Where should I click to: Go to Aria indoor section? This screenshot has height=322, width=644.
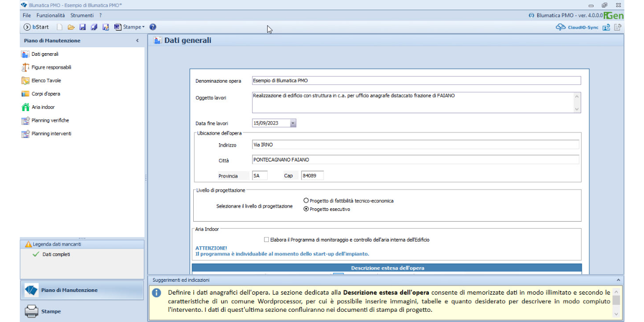click(x=43, y=107)
